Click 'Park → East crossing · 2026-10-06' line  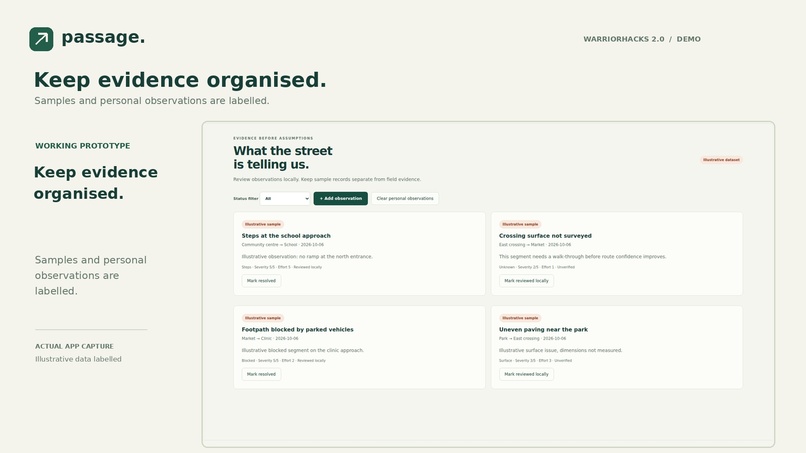click(x=533, y=339)
